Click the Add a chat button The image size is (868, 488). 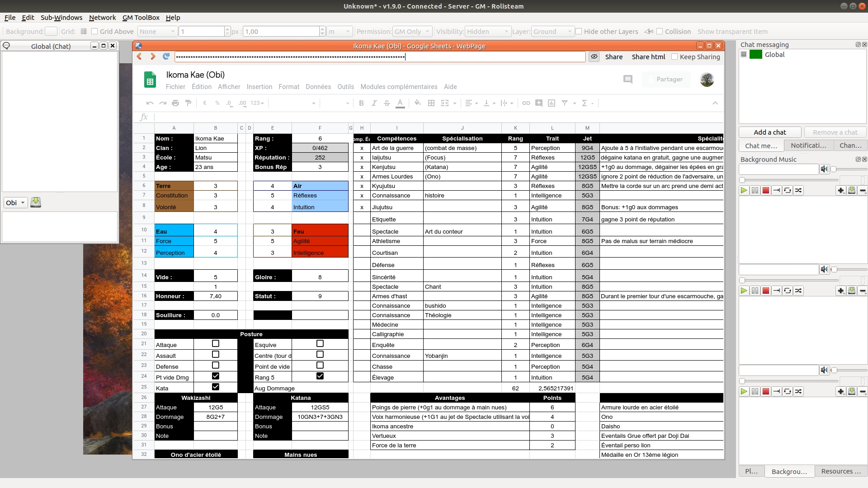[769, 132]
